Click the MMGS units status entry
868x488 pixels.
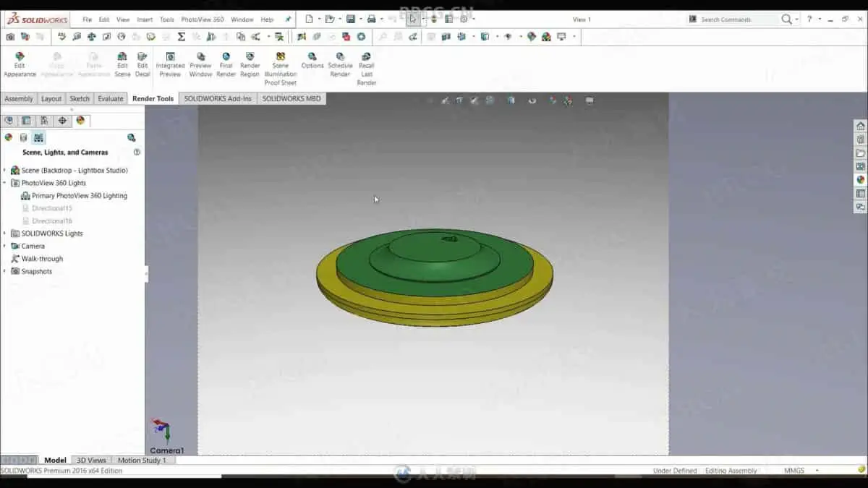tap(794, 471)
